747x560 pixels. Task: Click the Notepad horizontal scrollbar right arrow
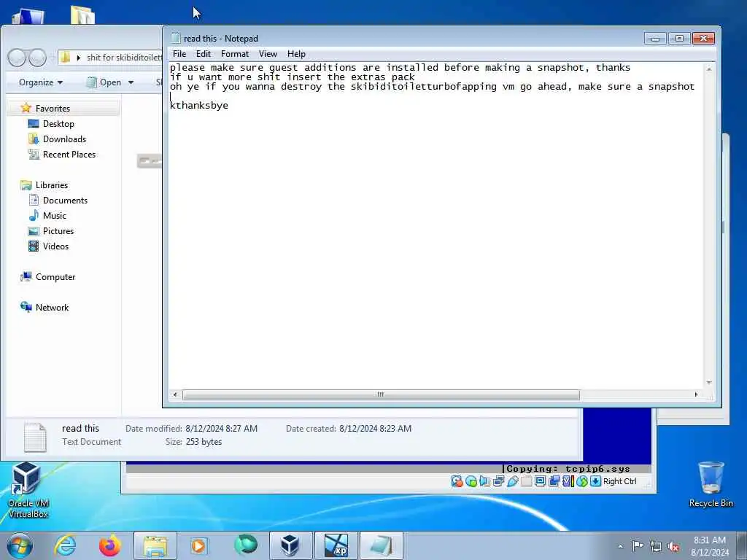point(696,394)
